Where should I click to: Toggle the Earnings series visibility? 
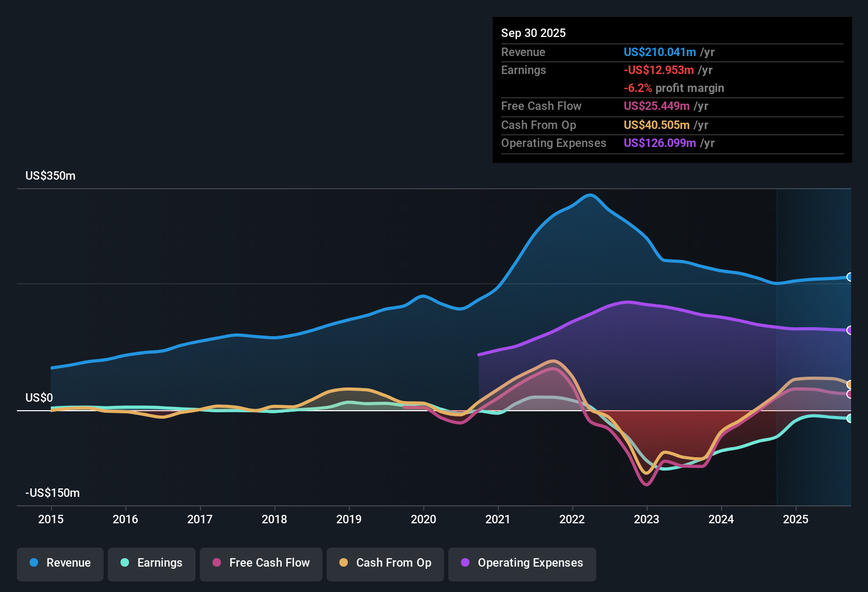click(x=151, y=563)
